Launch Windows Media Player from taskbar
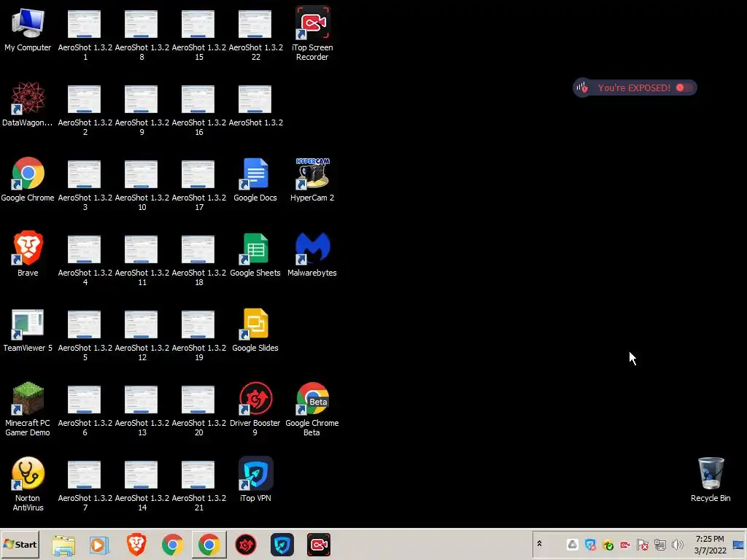The image size is (747, 560). (99, 545)
